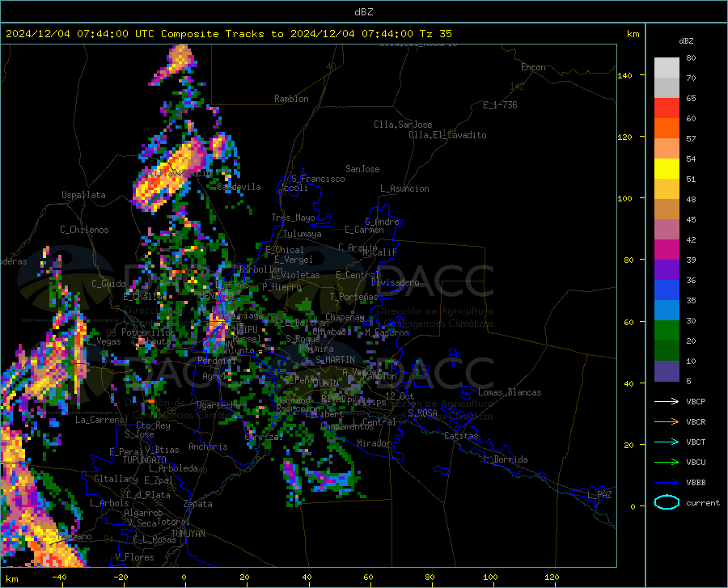The image size is (728, 588).
Task: Click the orange VBCR arrow icon
Action: click(667, 422)
